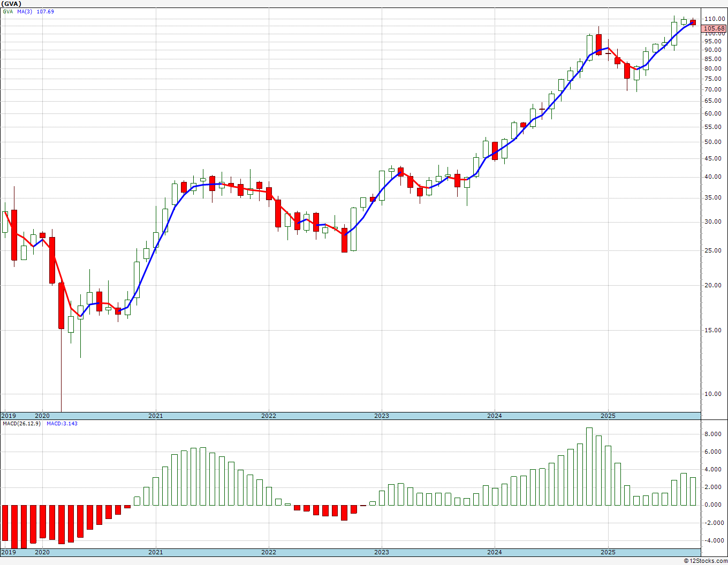Click 2020 marker on MACD panel timeline

point(42,552)
